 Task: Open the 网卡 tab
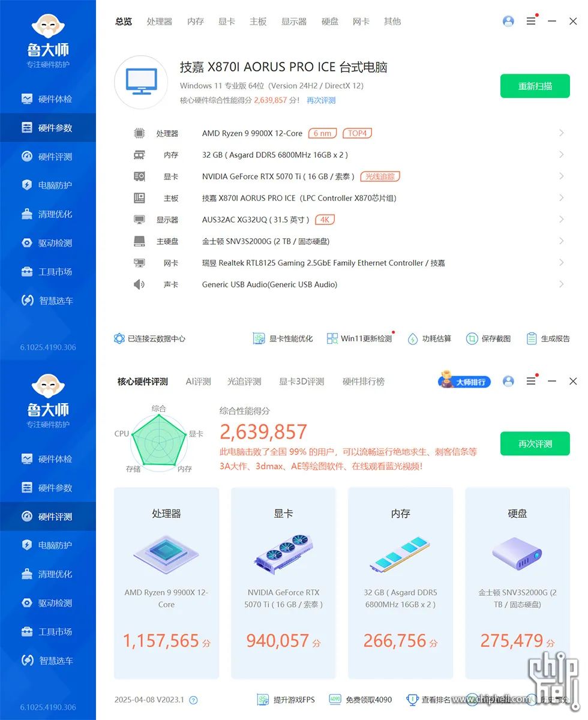[361, 21]
